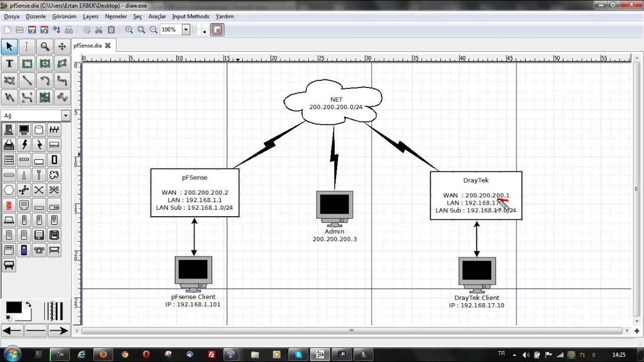Select the printer network shape
Image resolution: width=644 pixels, height=362 pixels.
pos(9,145)
